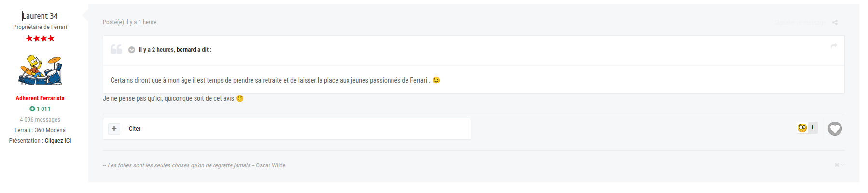This screenshot has width=868, height=193.
Task: Toggle multi-quote plus button
Action: point(114,129)
